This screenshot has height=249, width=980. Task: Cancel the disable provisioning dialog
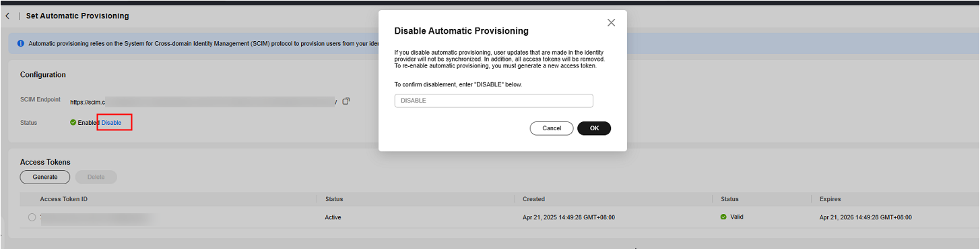coord(552,128)
